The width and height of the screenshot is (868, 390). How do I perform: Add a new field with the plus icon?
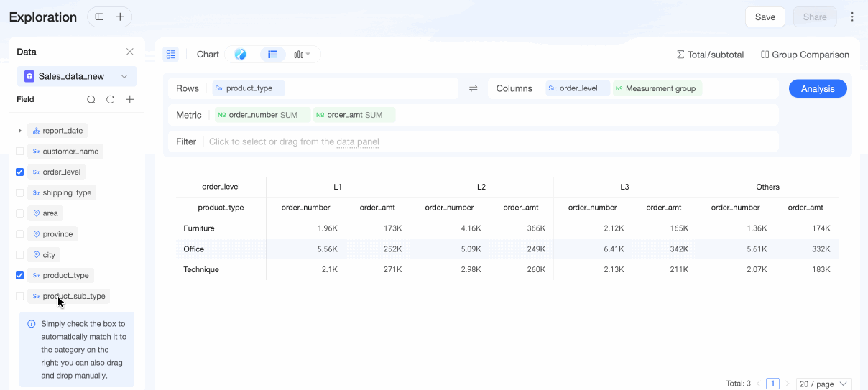130,100
